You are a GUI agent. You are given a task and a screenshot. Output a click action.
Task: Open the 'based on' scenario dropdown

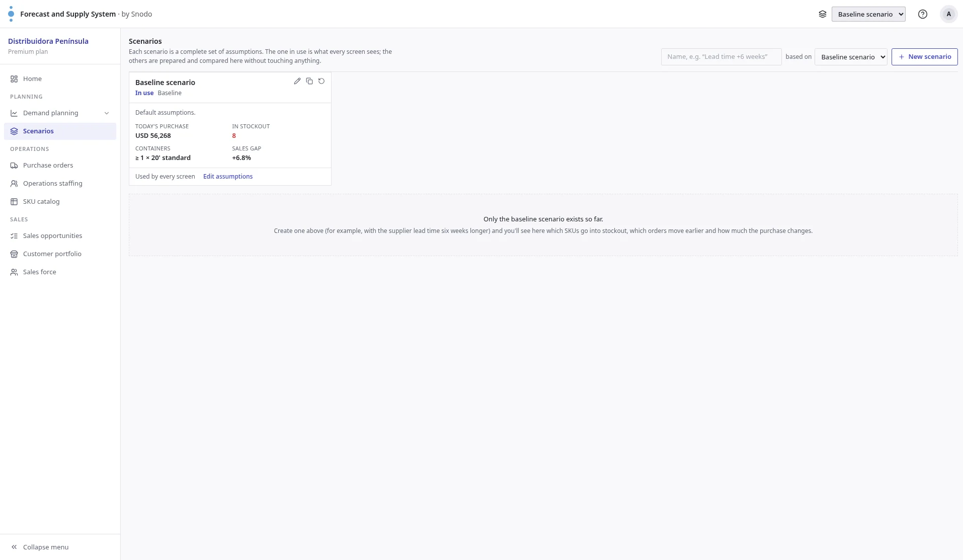[851, 57]
